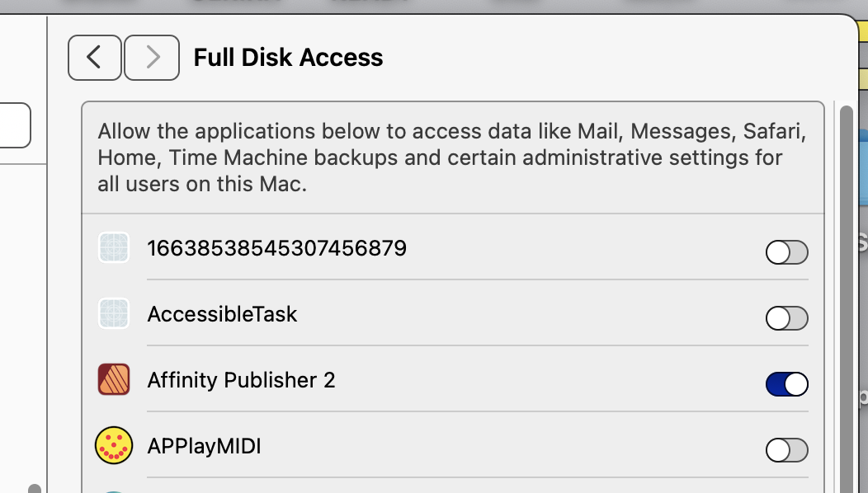Click the background window at the right edge
Viewport: 868px width, 493px height.
pyautogui.click(x=862, y=221)
